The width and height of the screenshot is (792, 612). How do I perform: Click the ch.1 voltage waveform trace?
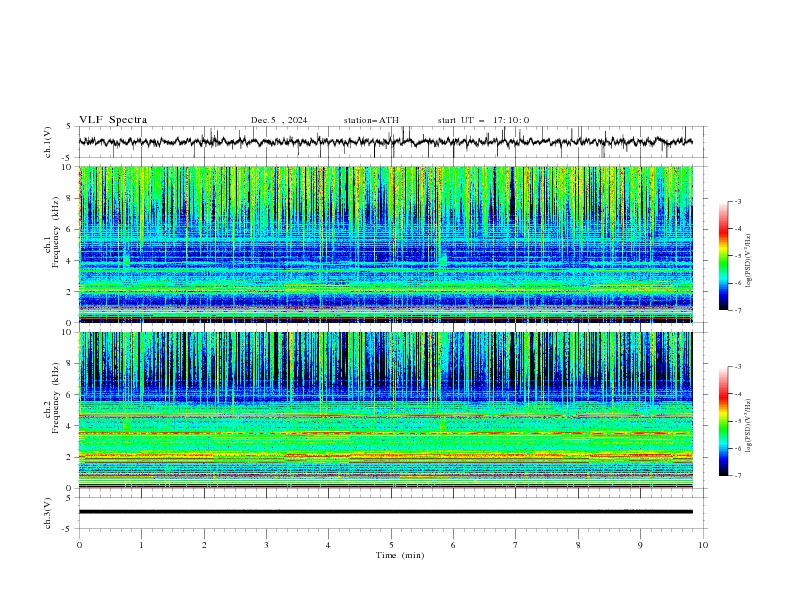coord(385,142)
